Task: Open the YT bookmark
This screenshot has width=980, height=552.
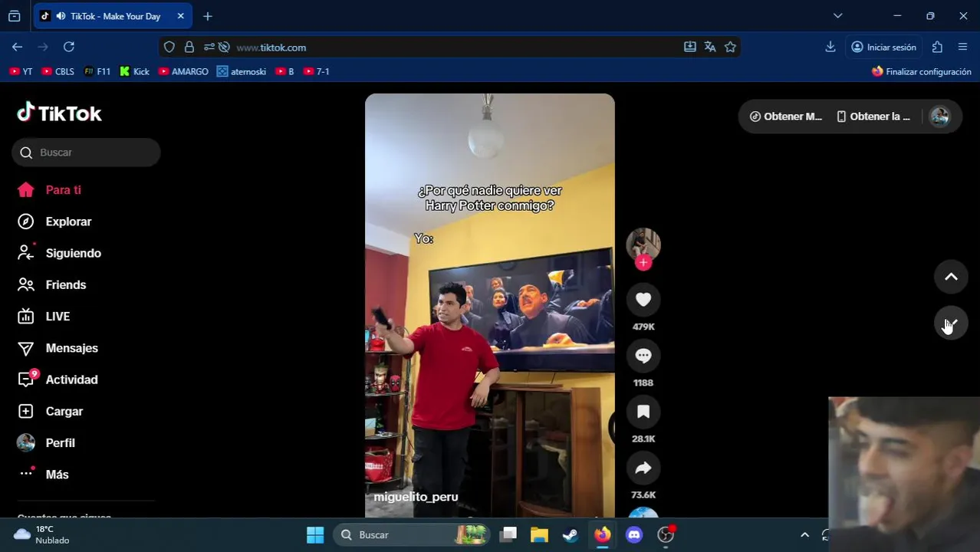Action: coord(21,71)
